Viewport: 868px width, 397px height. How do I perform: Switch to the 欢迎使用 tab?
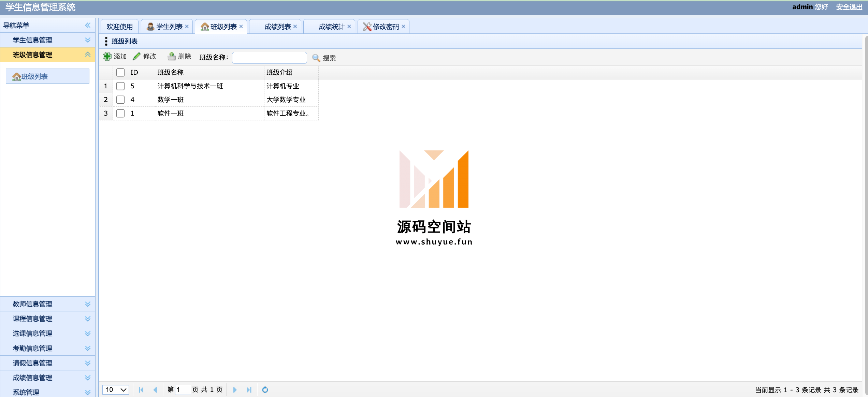[119, 27]
